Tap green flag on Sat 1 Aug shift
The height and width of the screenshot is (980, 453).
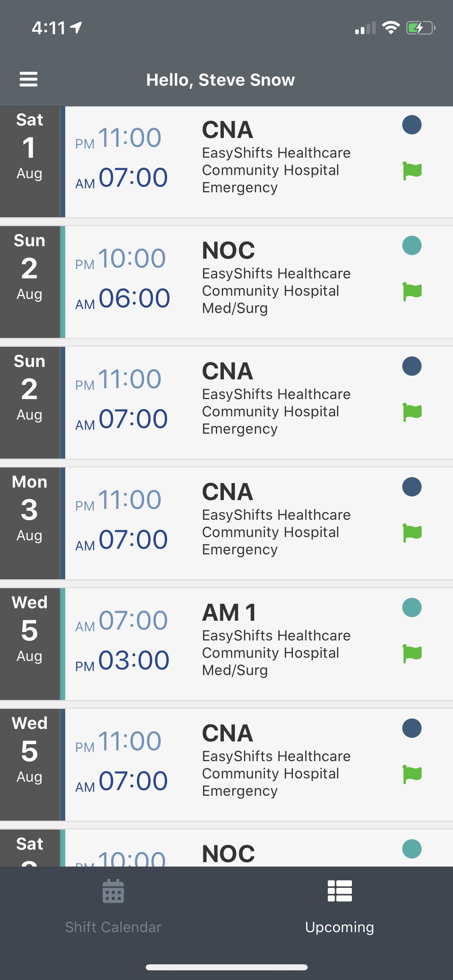(x=412, y=171)
